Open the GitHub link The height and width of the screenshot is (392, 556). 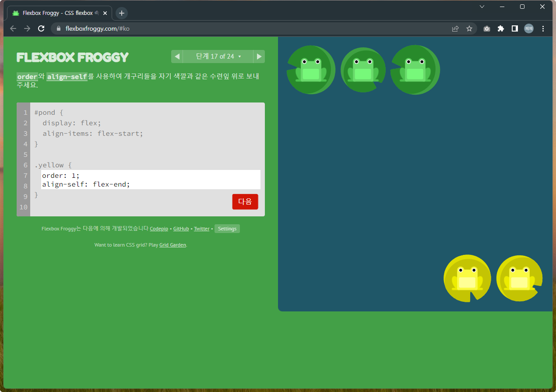181,229
